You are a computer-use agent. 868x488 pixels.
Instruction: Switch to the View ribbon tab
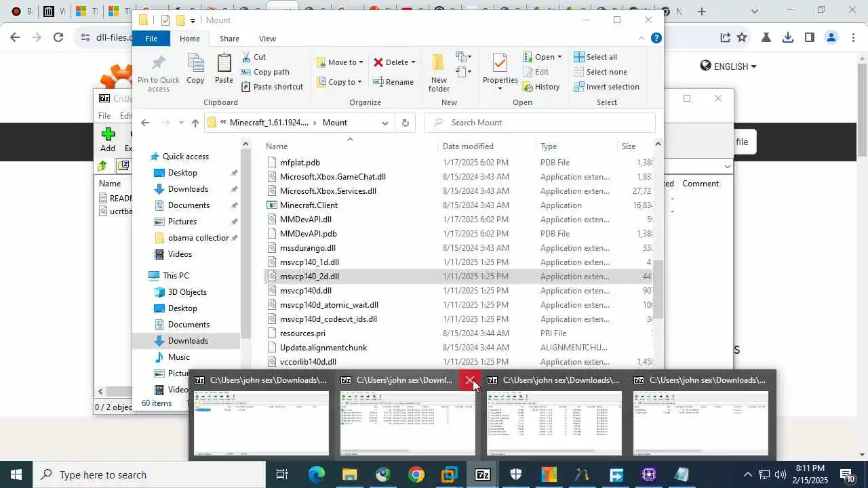[267, 39]
